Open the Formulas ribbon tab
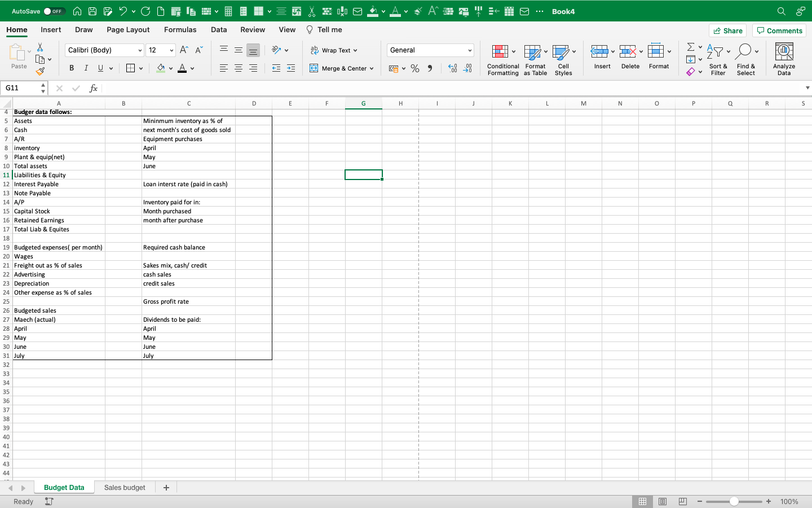The width and height of the screenshot is (812, 508). pos(180,30)
